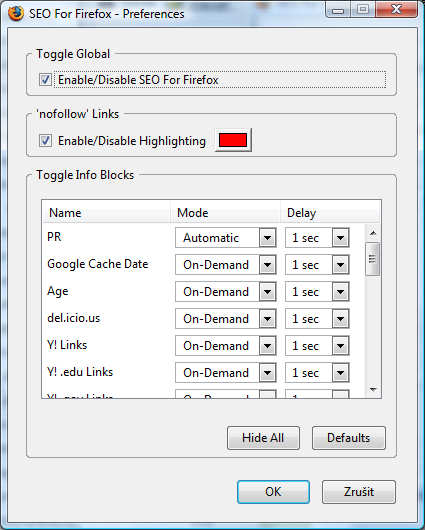Select the Age row name
Image resolution: width=425 pixels, height=530 pixels.
pyautogui.click(x=57, y=291)
